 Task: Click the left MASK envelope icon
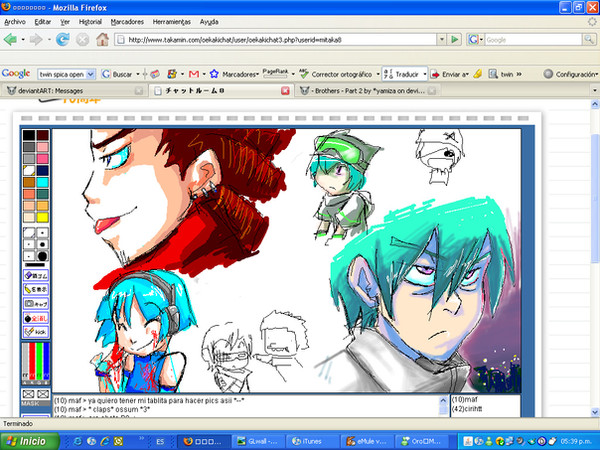(x=28, y=394)
